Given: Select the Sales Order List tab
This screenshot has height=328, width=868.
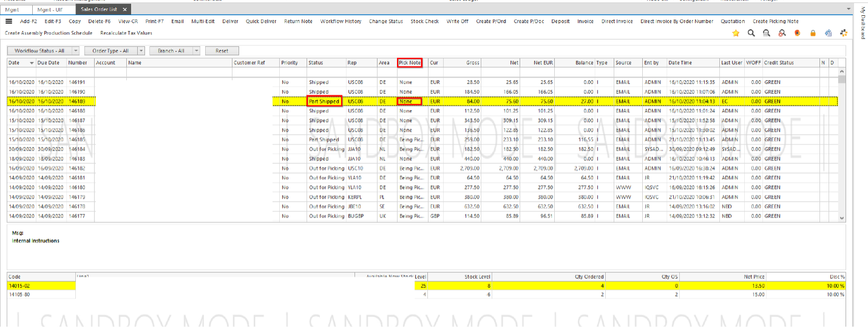Looking at the screenshot, I should point(98,10).
